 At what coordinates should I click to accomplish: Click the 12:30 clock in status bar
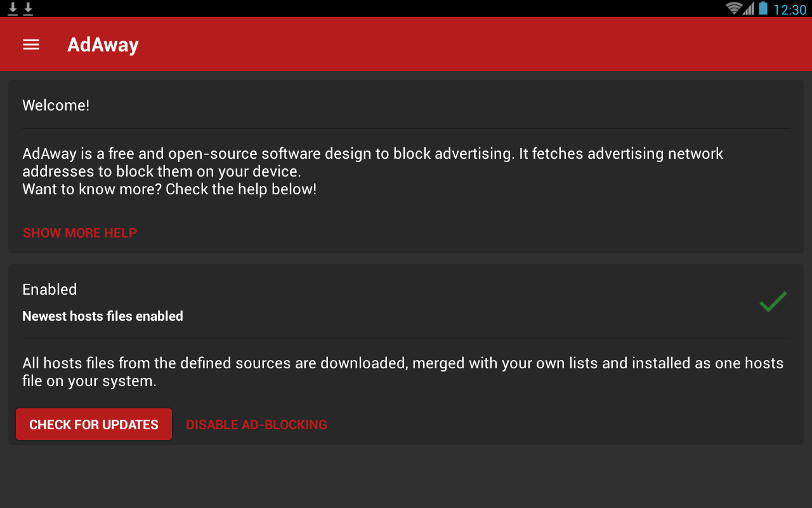(790, 10)
